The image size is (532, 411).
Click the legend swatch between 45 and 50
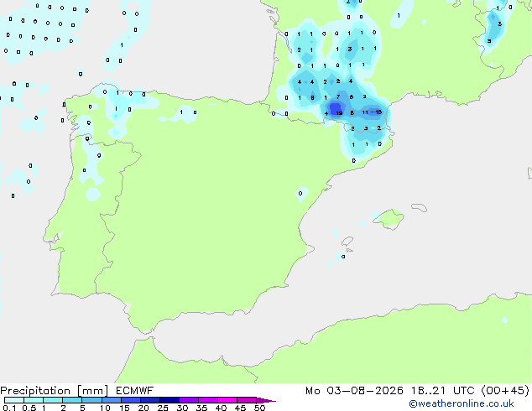tap(247, 400)
